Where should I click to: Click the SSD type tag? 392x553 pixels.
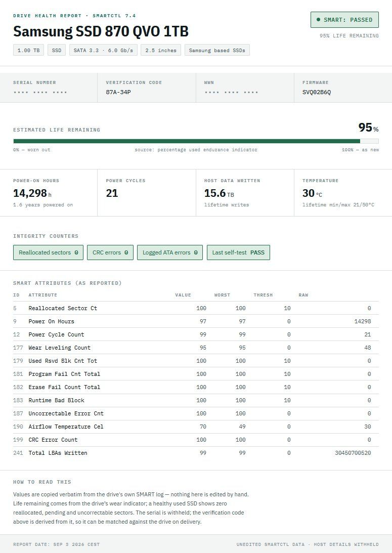coord(57,50)
